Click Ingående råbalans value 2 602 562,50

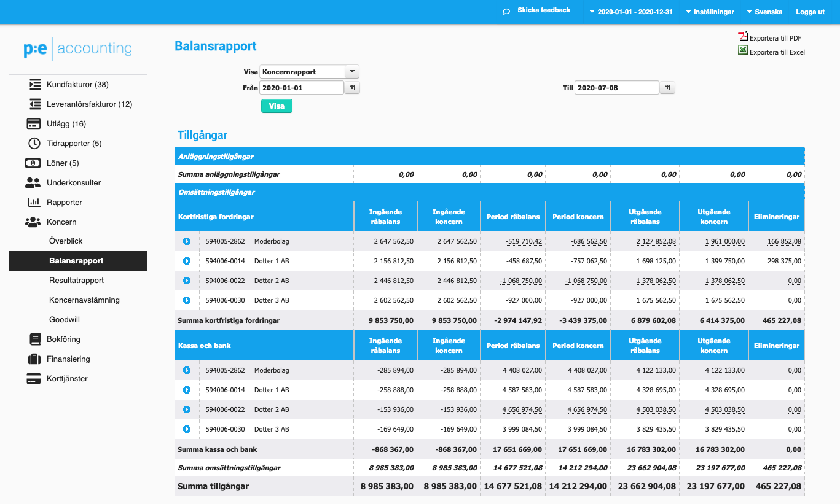393,301
